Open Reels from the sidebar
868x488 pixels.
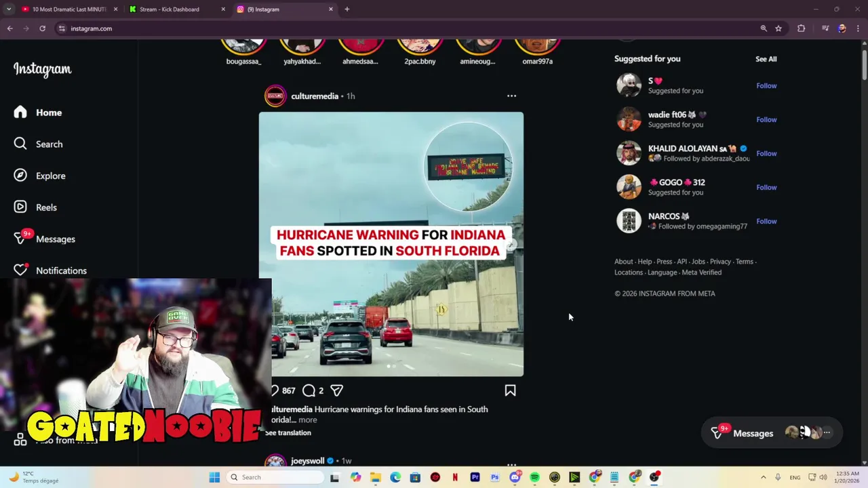pos(36,207)
